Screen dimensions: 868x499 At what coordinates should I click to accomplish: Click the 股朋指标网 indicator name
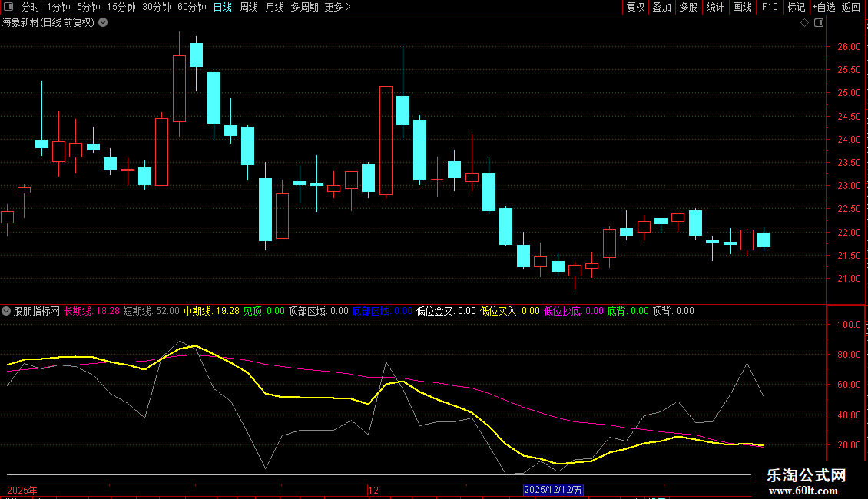coord(37,311)
